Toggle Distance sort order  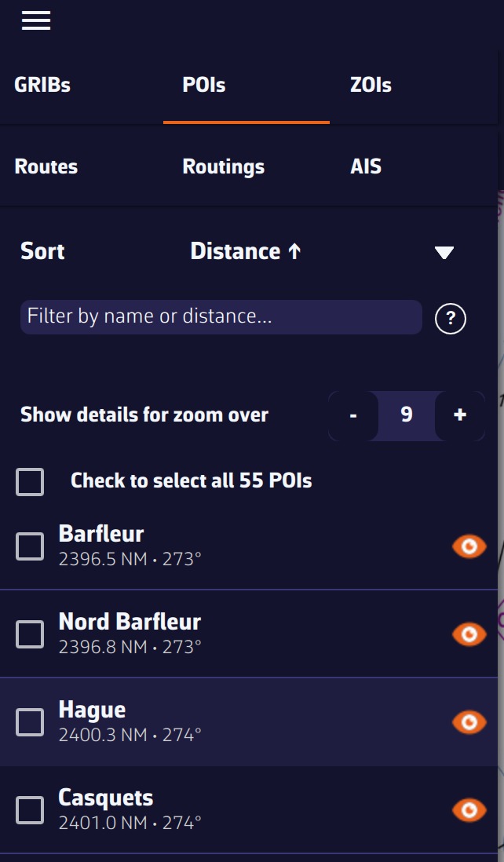pos(246,251)
